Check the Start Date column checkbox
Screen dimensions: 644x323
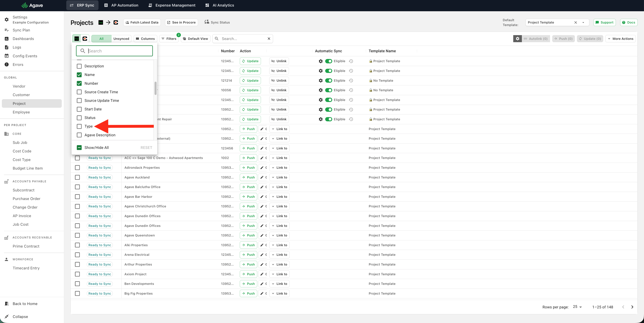[x=79, y=109]
